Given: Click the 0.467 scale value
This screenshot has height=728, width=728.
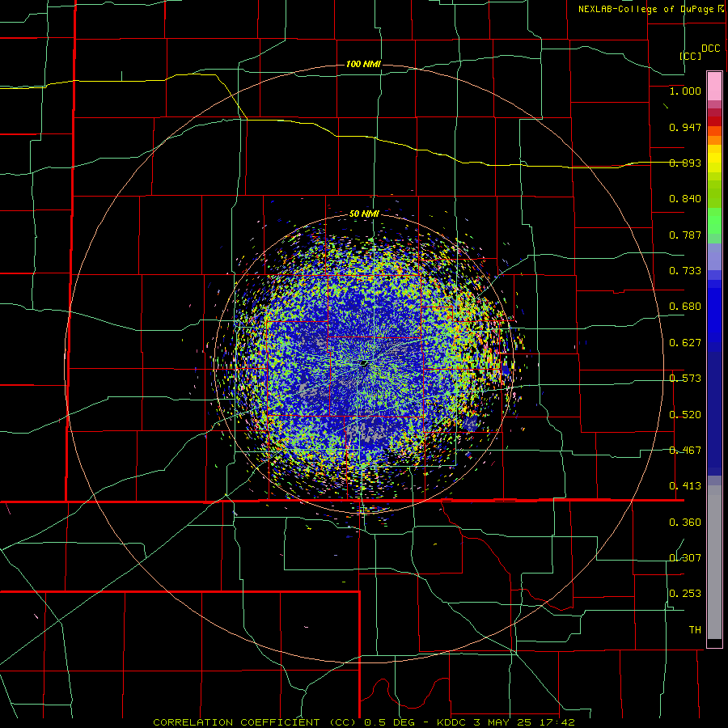Looking at the screenshot, I should [685, 451].
